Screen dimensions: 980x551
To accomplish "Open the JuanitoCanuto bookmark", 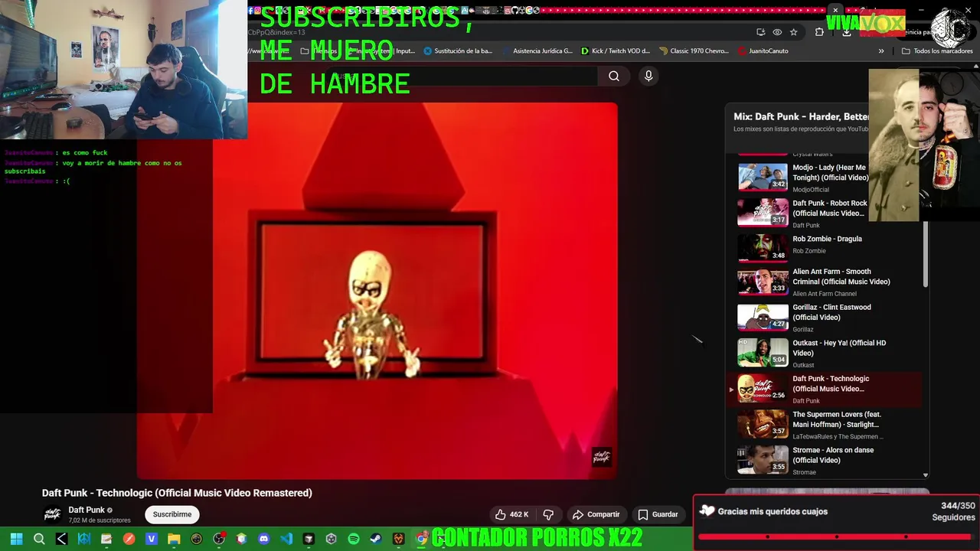I will pos(763,51).
